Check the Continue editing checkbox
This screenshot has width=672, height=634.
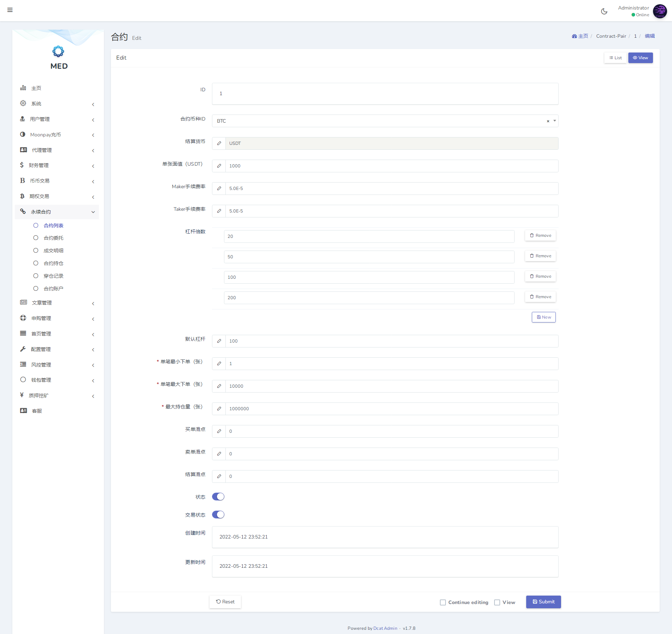(x=443, y=602)
